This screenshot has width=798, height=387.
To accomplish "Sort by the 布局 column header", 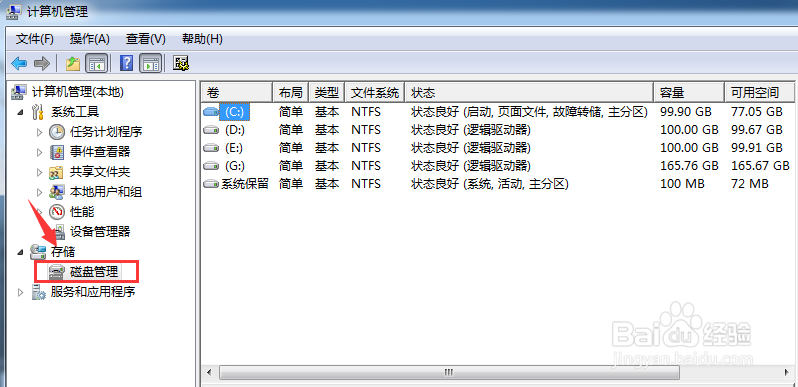I will click(291, 93).
